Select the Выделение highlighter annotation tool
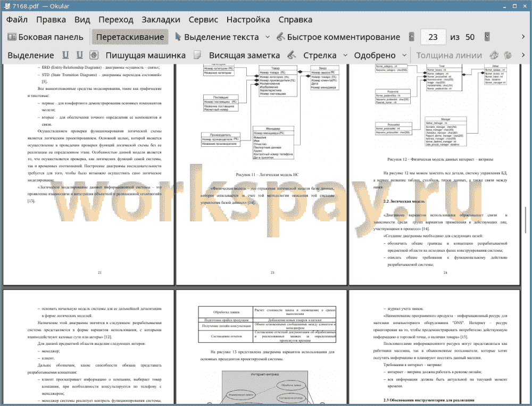The width and height of the screenshot is (532, 406). click(x=31, y=55)
